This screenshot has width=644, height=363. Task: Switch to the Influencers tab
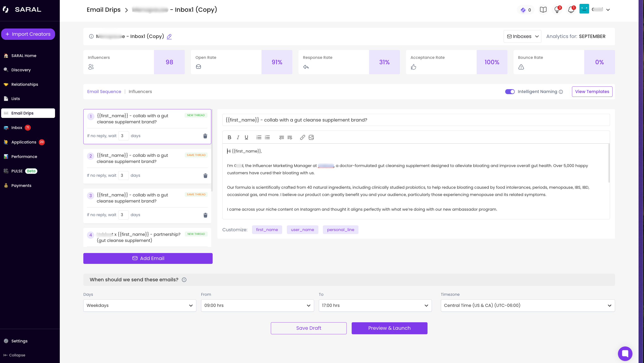coord(140,92)
